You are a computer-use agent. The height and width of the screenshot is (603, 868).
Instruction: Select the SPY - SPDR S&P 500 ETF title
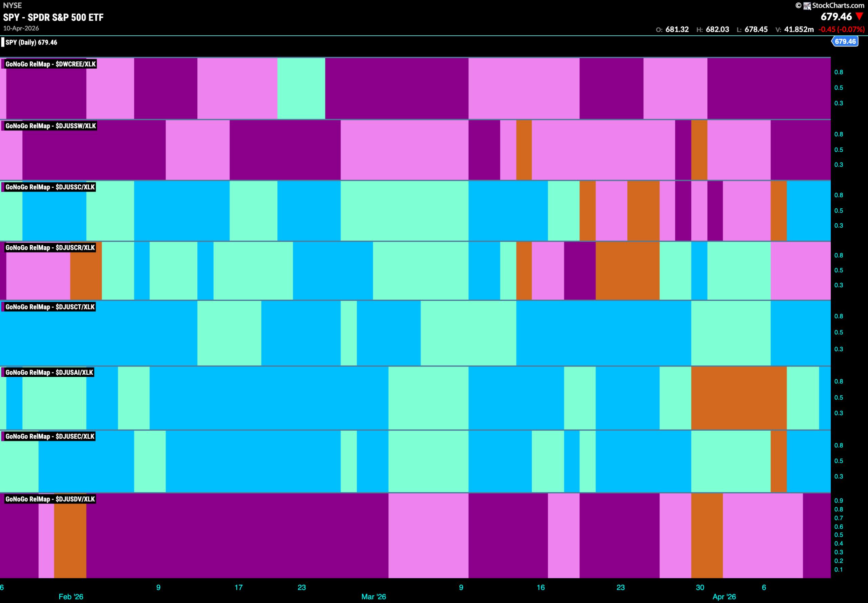[x=53, y=17]
